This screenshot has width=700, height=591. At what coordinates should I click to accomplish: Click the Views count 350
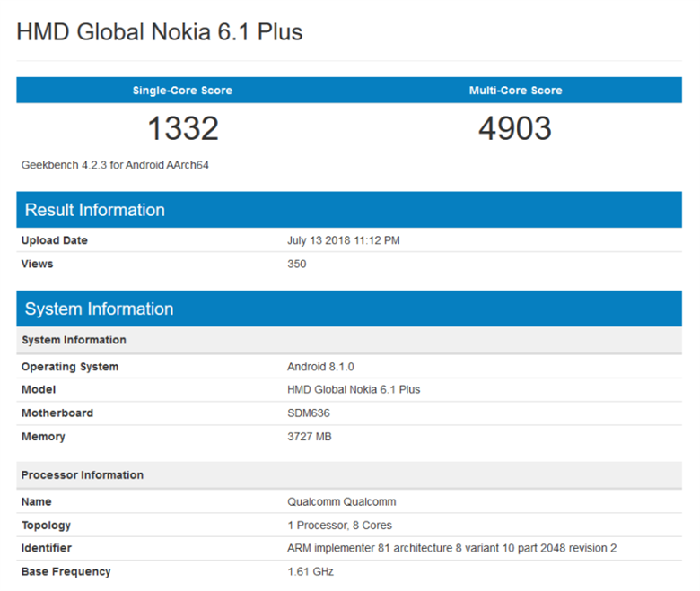[296, 264]
